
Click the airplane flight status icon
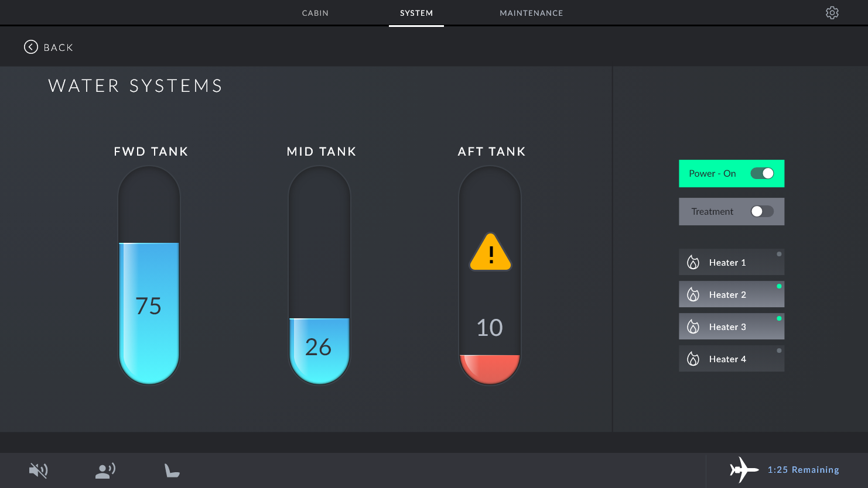(743, 469)
